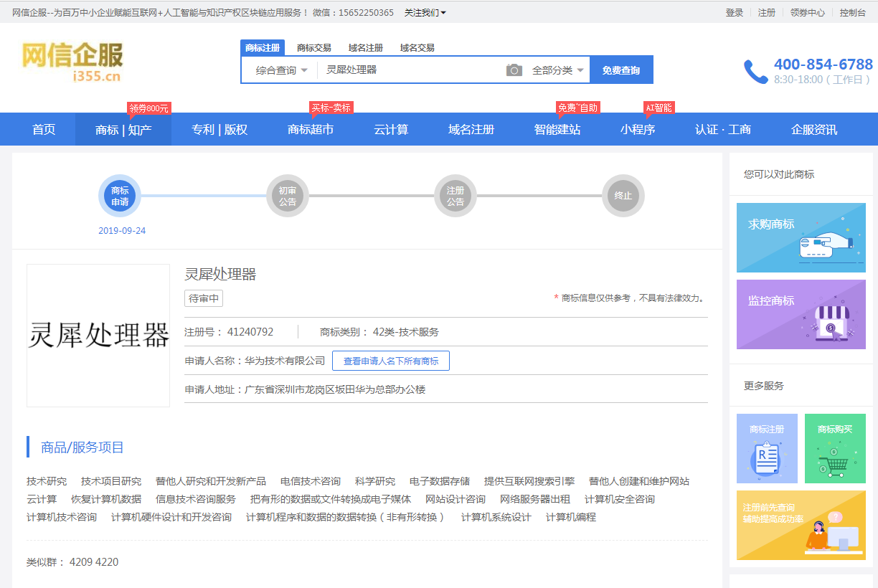Click the 免费查询 search button
The image size is (878, 588).
[621, 70]
